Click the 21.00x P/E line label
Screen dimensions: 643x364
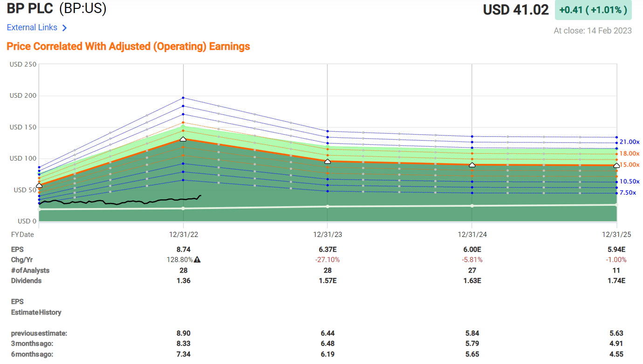pyautogui.click(x=629, y=142)
